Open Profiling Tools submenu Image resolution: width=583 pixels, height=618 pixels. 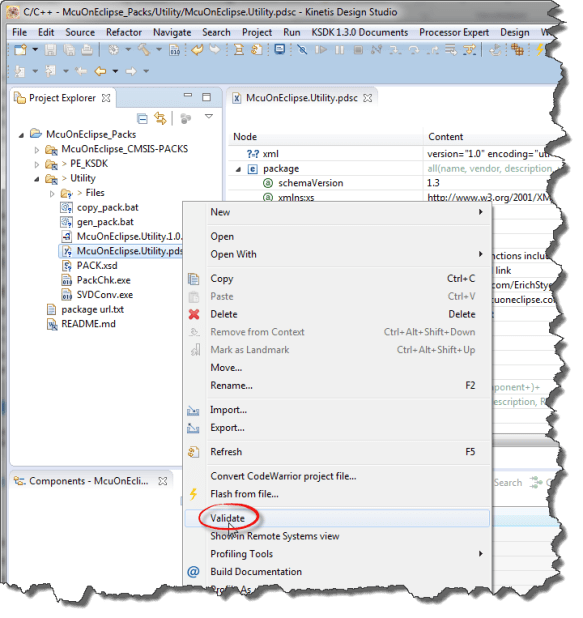337,554
